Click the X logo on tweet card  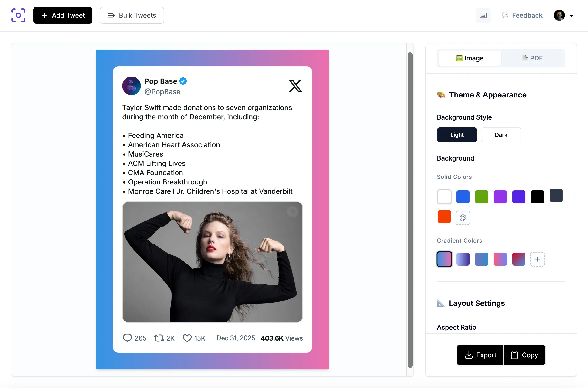(x=295, y=86)
